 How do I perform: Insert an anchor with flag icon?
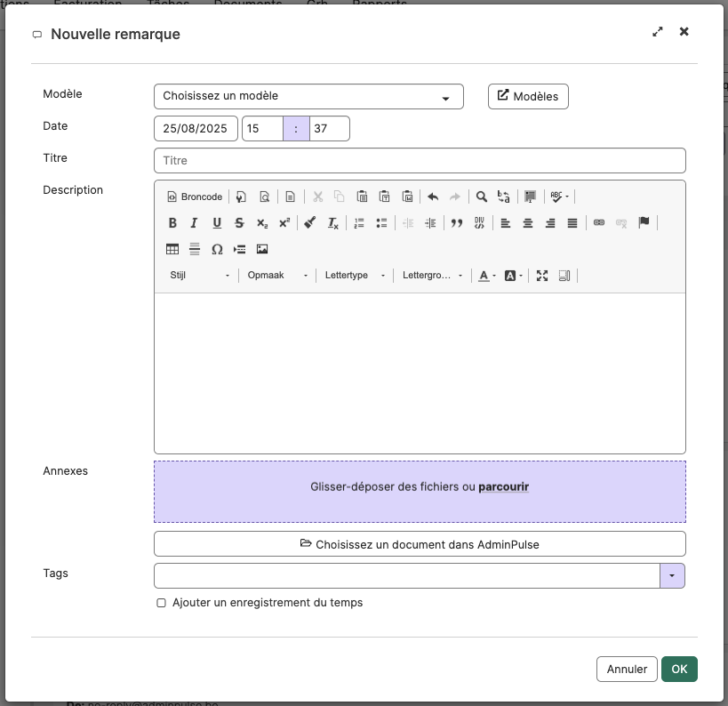coord(644,223)
